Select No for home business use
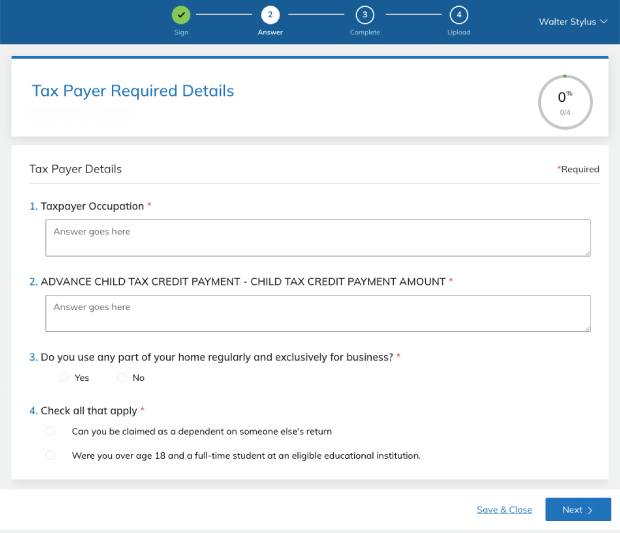 122,378
